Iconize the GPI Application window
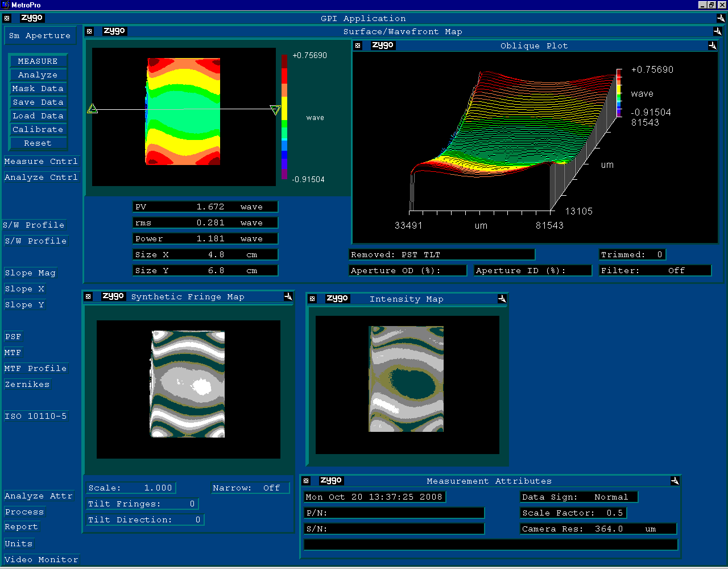The image size is (728, 569). point(721,18)
